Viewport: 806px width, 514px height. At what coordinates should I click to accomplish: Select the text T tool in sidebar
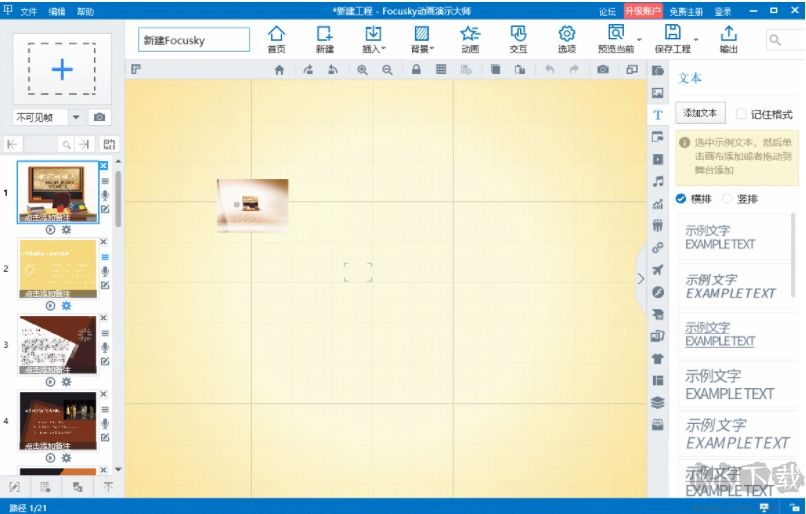(657, 115)
